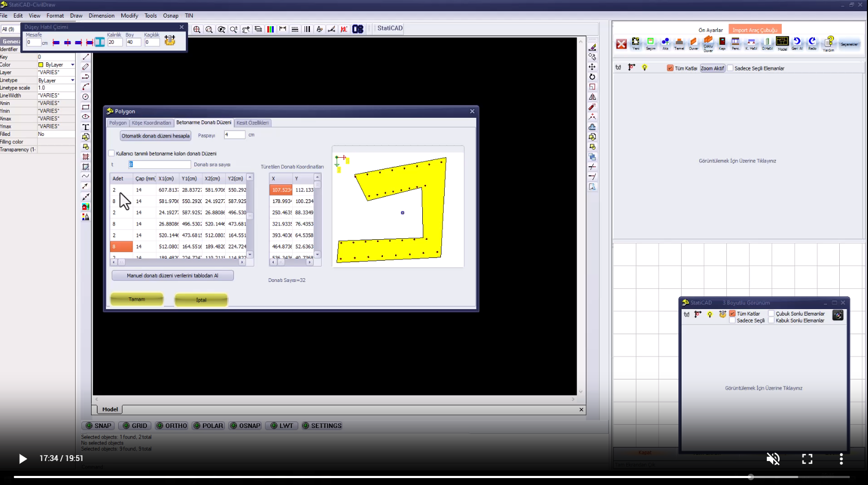Image resolution: width=868 pixels, height=485 pixels.
Task: Toggle the OSNAP status button
Action: coord(245,426)
